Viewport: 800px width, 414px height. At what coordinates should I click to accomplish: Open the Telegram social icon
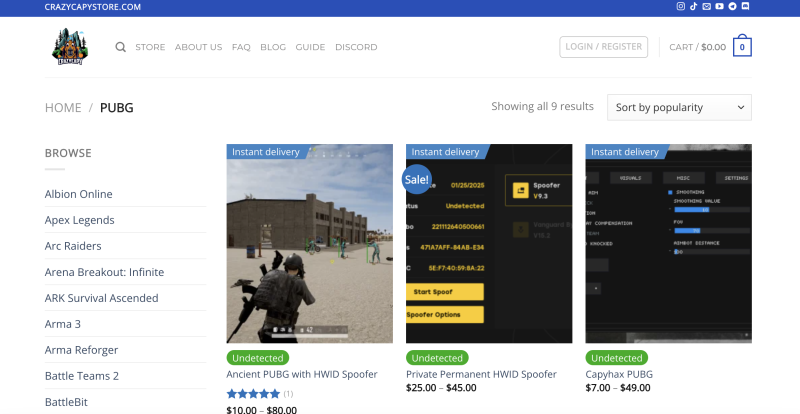pyautogui.click(x=733, y=7)
